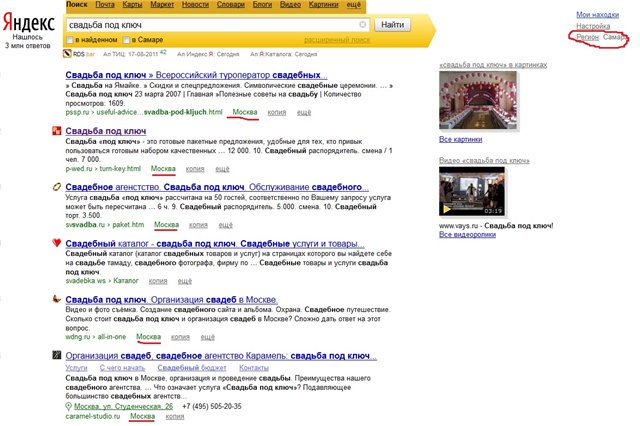Open the Блоги tab
This screenshot has height=426, width=640.
click(x=262, y=4)
